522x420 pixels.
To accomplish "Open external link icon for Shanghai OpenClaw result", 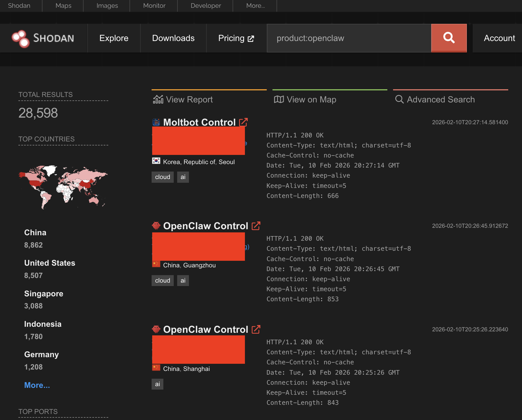I will tap(256, 329).
